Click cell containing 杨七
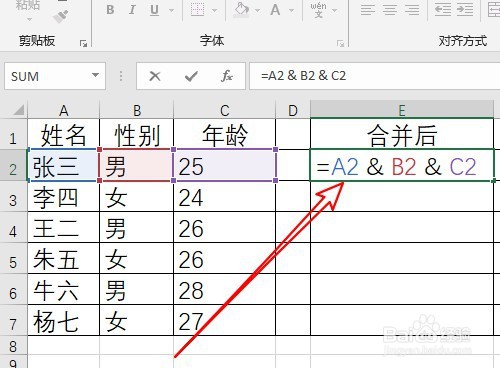500x368 pixels. [x=64, y=320]
